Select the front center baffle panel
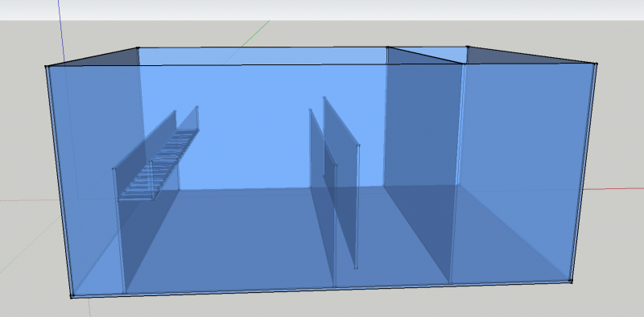The height and width of the screenshot is (317, 644). coord(323,197)
